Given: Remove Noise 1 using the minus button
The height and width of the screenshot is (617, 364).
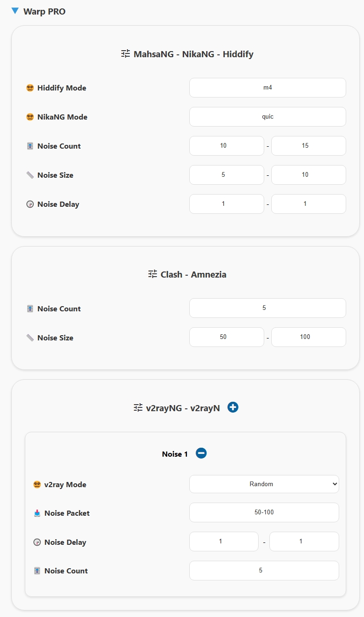Looking at the screenshot, I should (x=201, y=453).
